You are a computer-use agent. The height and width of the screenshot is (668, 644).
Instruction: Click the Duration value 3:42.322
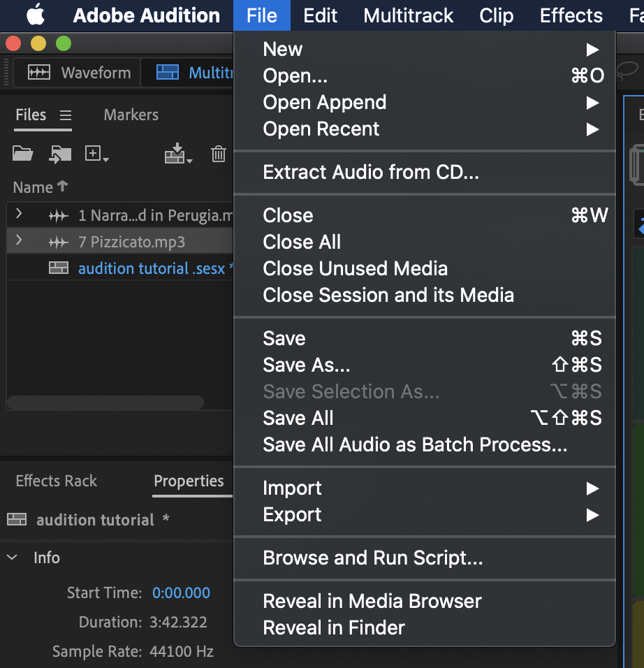178,623
